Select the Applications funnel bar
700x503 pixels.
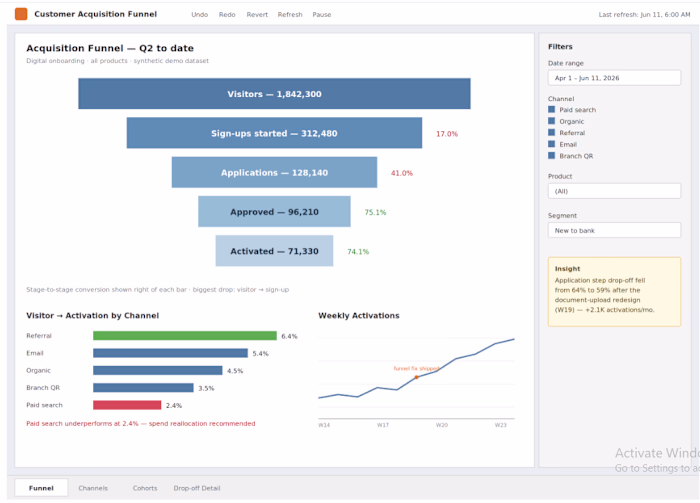point(274,172)
